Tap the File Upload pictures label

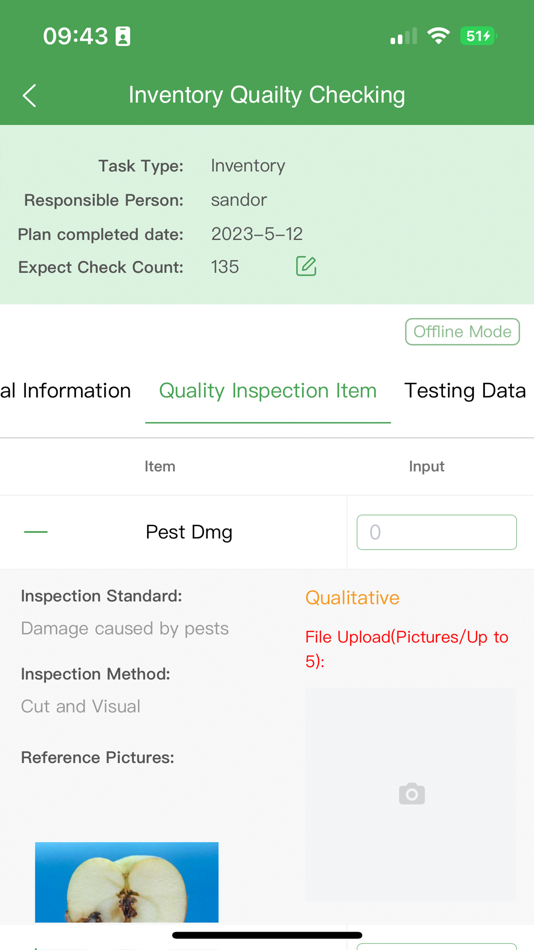[407, 649]
